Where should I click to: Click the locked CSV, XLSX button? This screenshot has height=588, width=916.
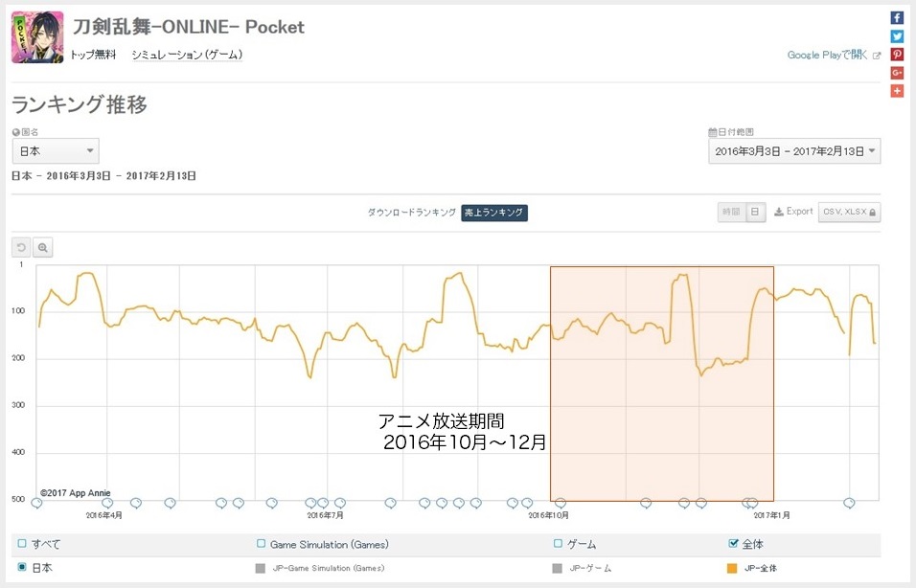coord(849,212)
